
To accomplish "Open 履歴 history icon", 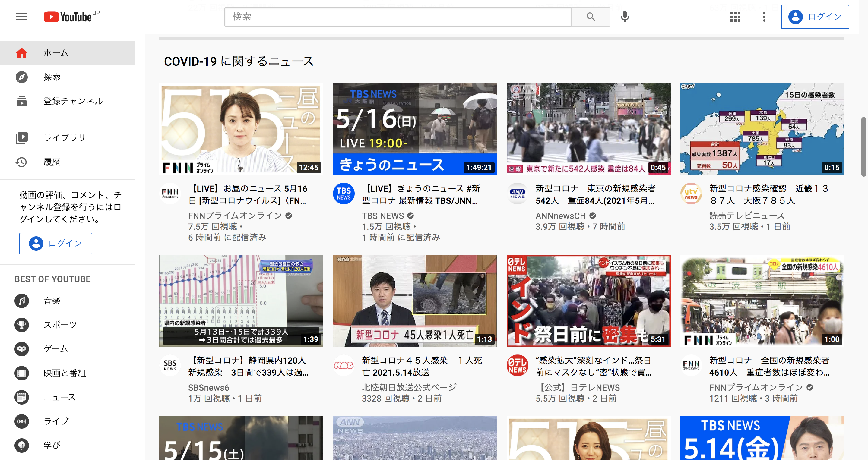I will point(22,162).
